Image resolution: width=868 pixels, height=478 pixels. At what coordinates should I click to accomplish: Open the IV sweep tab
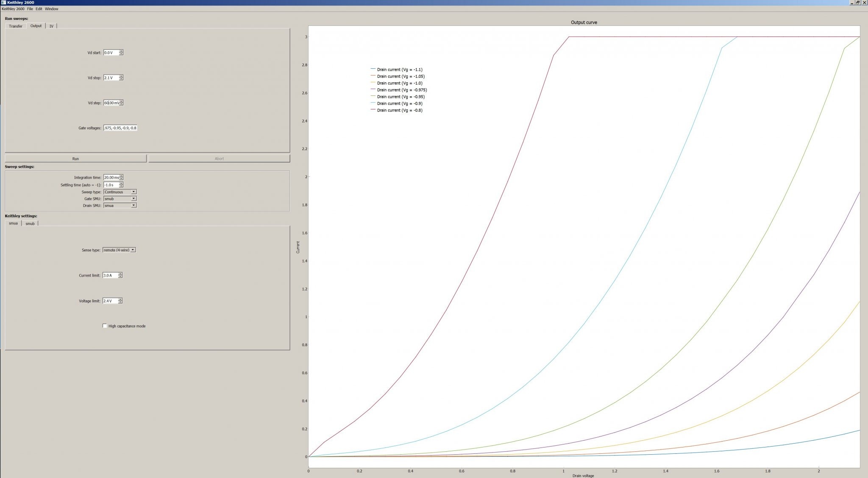pyautogui.click(x=51, y=26)
